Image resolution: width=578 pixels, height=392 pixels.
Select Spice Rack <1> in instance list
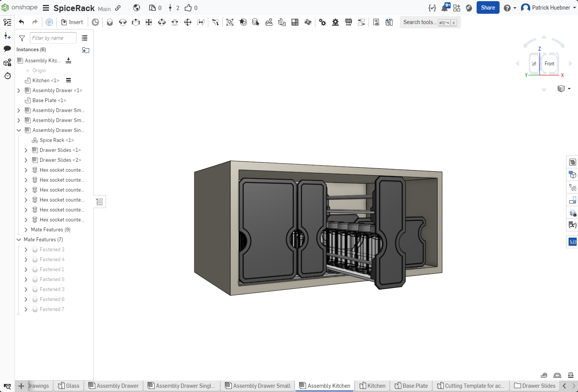(x=57, y=140)
